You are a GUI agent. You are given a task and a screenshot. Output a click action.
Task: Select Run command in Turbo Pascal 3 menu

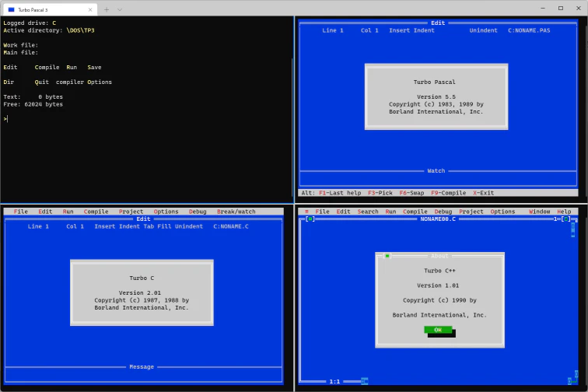click(x=72, y=67)
